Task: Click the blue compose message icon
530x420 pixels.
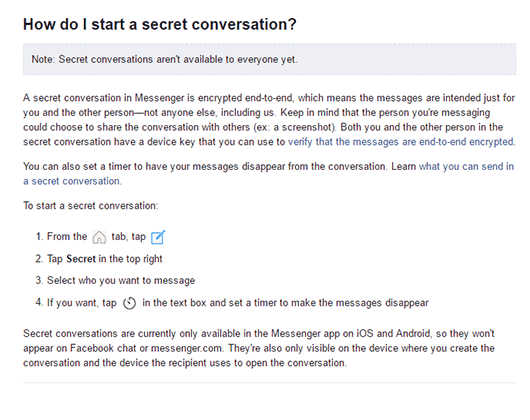Action: 158,237
